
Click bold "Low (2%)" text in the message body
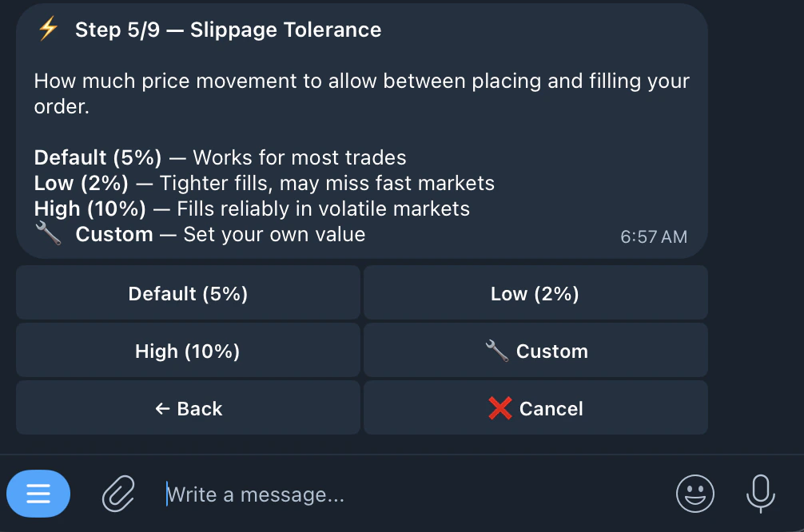(x=82, y=183)
